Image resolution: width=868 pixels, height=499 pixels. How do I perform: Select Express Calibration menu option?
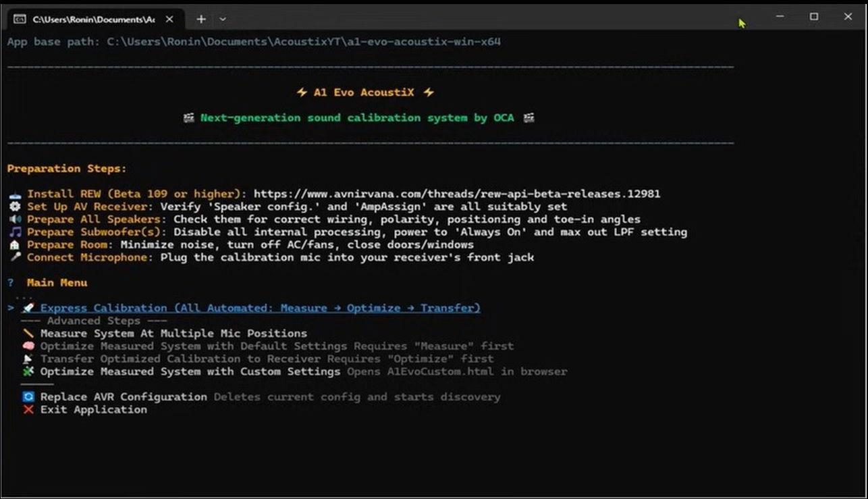[260, 308]
